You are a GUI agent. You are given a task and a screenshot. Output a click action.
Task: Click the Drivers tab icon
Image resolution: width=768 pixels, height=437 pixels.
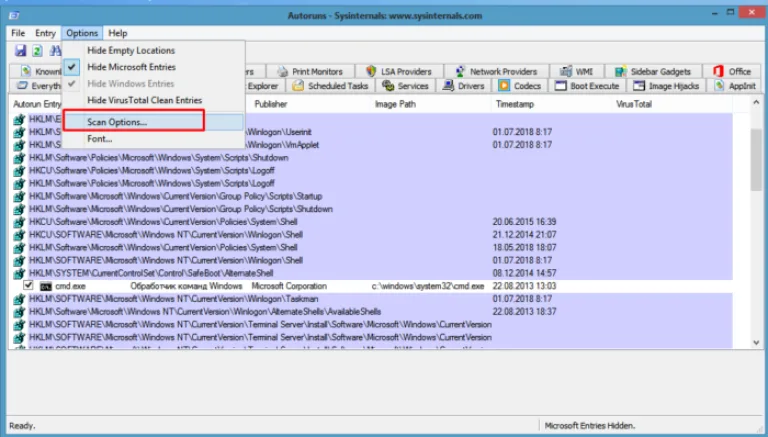(448, 86)
